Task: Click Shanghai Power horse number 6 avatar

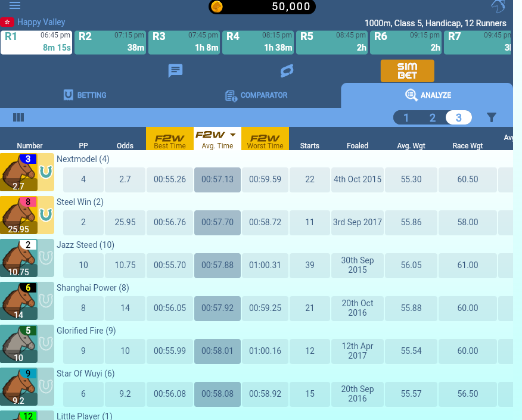Action: [18, 301]
